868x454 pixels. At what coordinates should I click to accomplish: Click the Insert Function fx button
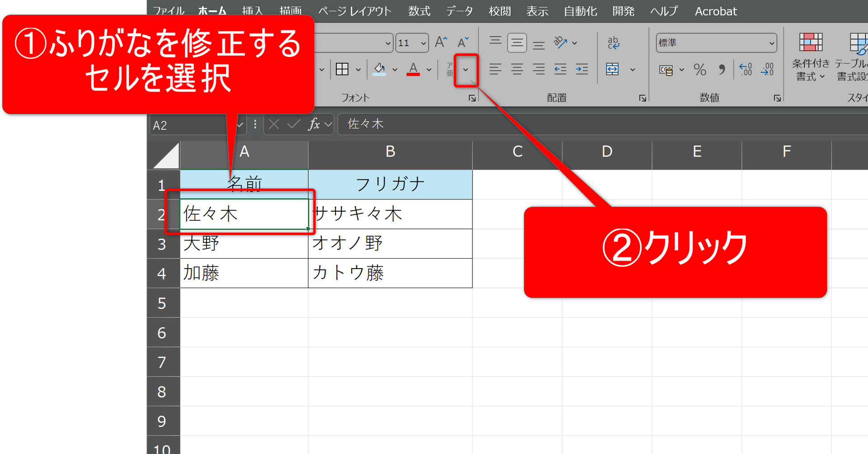click(314, 124)
